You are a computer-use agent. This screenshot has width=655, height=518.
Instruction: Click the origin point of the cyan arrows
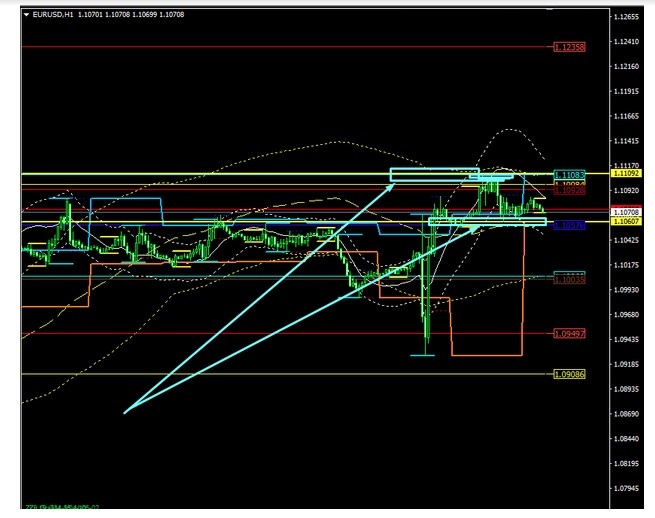pyautogui.click(x=124, y=411)
